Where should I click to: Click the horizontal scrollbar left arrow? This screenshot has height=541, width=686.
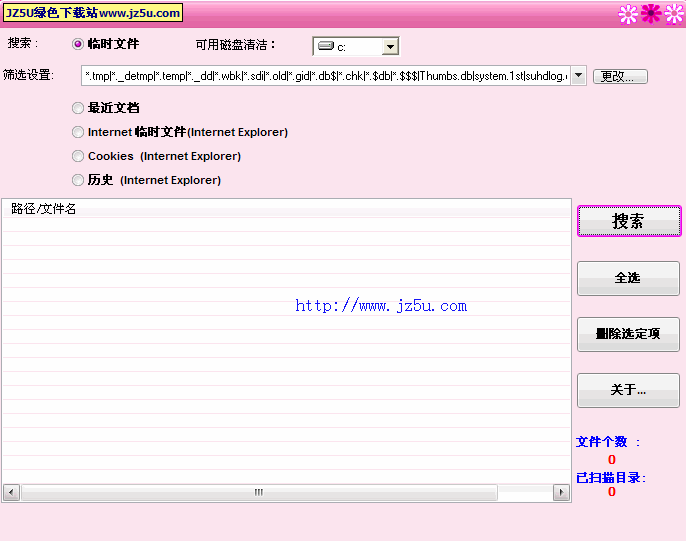click(11, 492)
